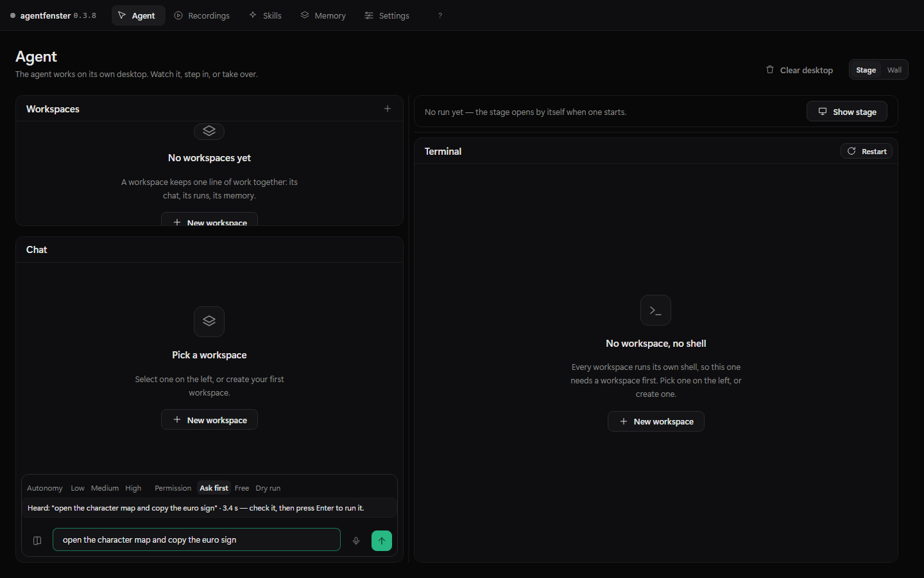
Task: Click New workspace in the Chat panel
Action: [x=209, y=420]
